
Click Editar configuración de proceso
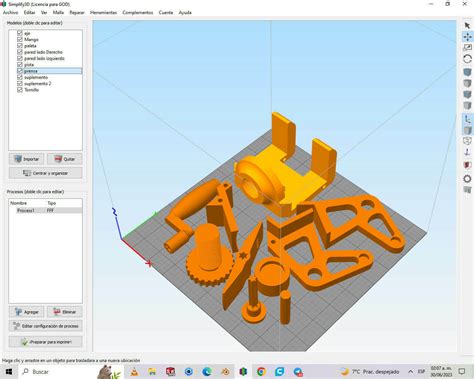[45, 326]
